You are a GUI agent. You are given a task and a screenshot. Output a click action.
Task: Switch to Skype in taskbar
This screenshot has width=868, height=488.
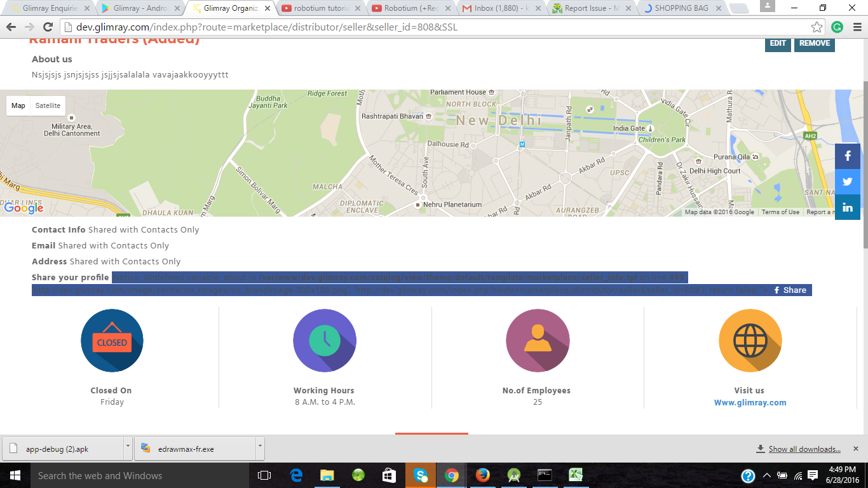pos(420,475)
